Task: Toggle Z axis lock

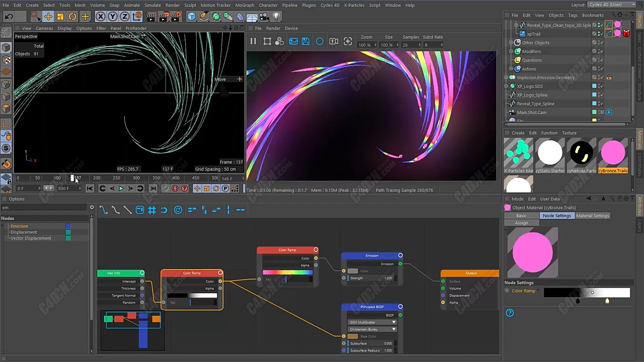Action: [125, 17]
